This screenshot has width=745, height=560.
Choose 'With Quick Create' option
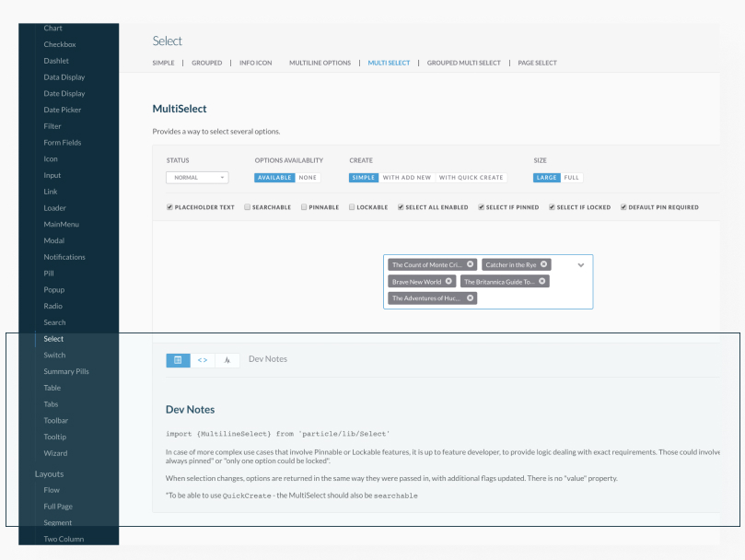pos(471,178)
